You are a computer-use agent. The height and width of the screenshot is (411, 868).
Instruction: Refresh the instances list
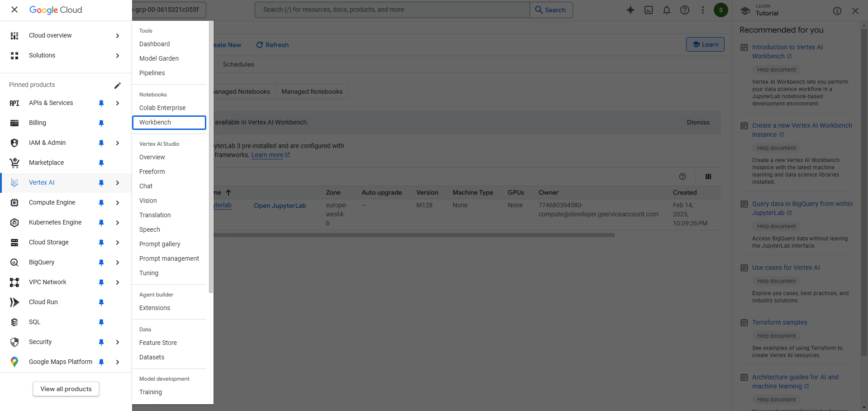click(x=272, y=45)
